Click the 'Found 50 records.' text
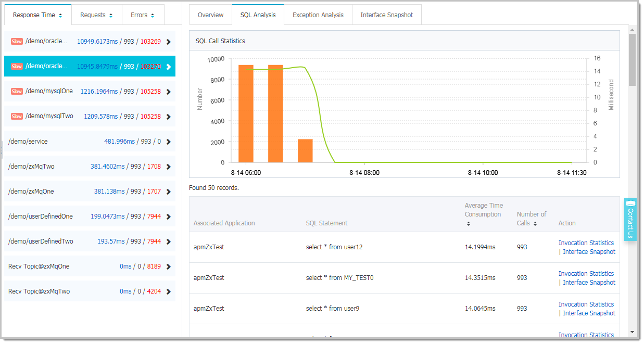Screen dimensions: 644x344 point(214,188)
